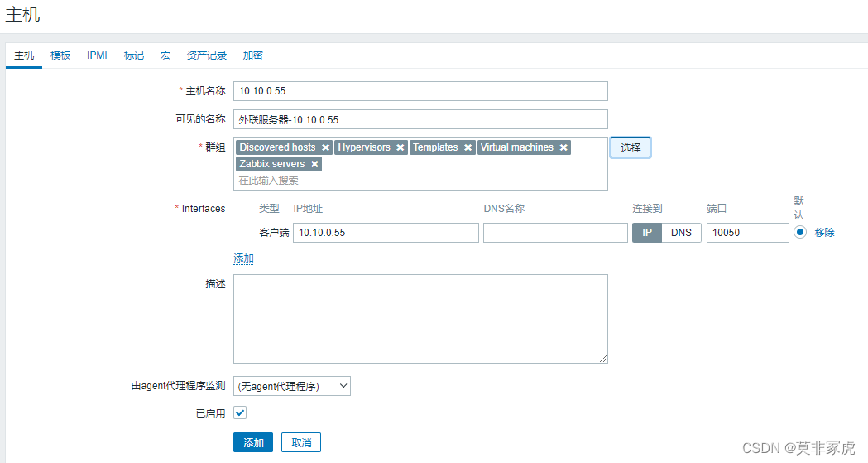
Task: Set connection type to IP
Action: [x=647, y=233]
